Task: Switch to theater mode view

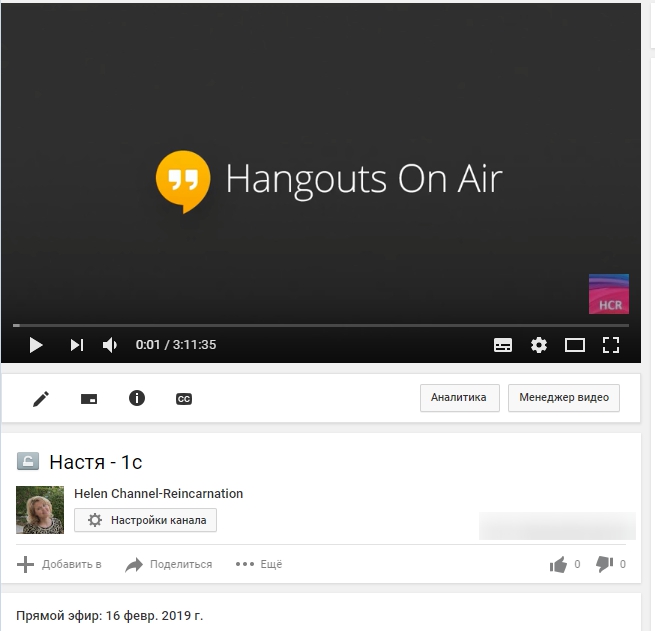Action: pyautogui.click(x=575, y=345)
